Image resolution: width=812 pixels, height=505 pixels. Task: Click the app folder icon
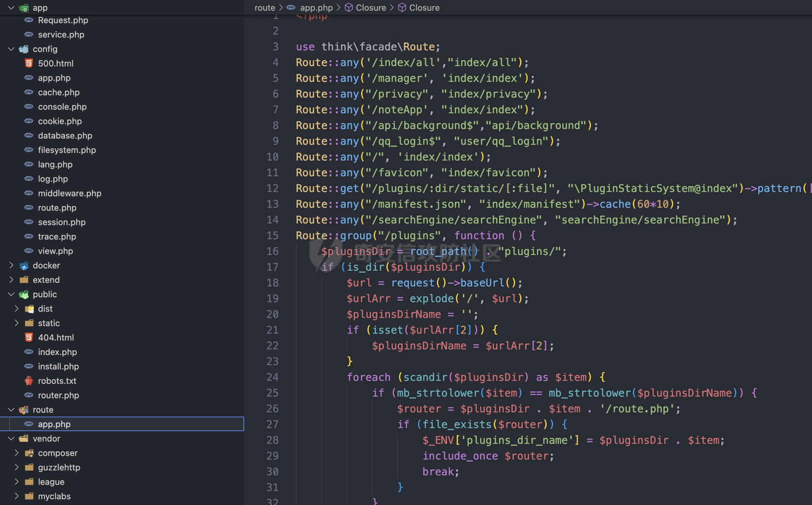pyautogui.click(x=24, y=8)
